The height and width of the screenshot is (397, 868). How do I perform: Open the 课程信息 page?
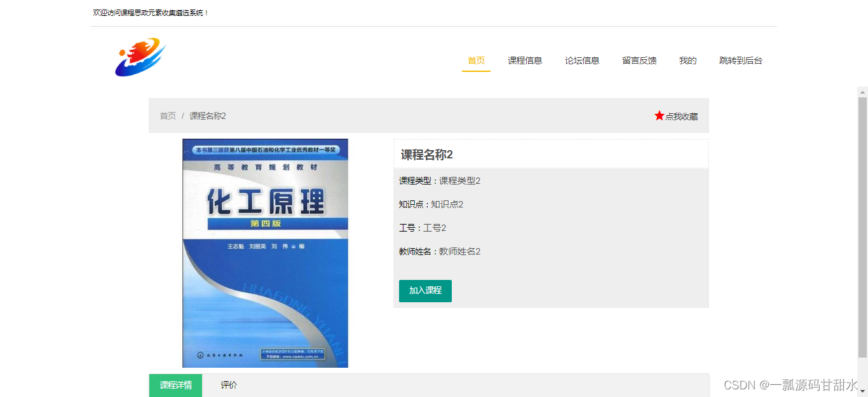point(526,60)
